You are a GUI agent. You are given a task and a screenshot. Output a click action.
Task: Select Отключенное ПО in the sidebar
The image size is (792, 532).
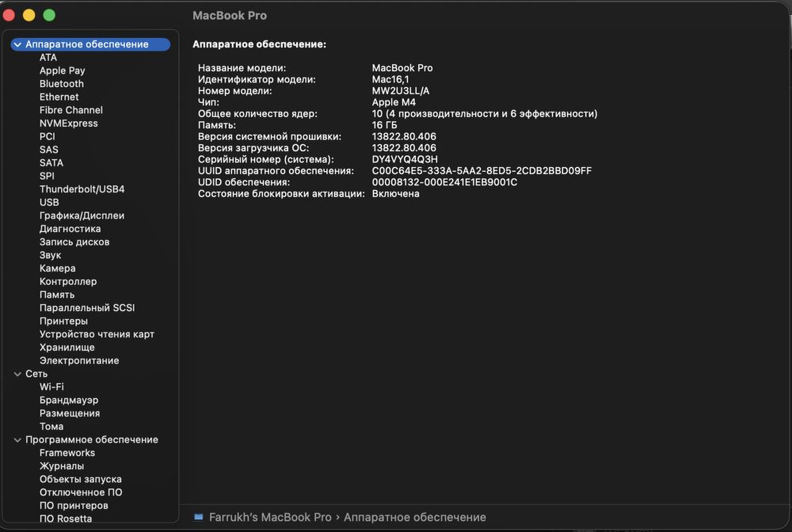(x=81, y=492)
